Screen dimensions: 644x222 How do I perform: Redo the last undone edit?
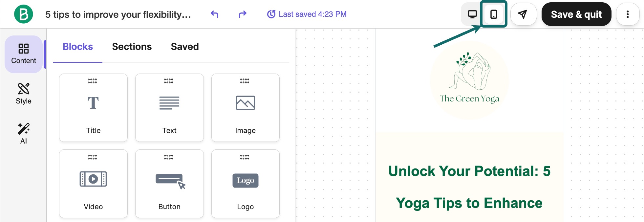tap(242, 14)
